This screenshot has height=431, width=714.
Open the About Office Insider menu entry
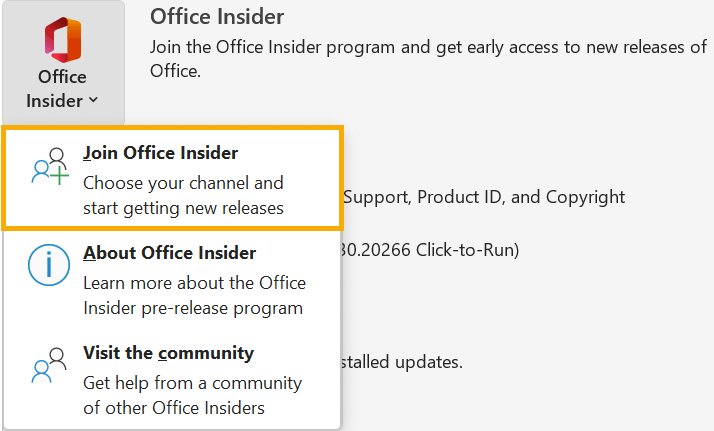(169, 253)
